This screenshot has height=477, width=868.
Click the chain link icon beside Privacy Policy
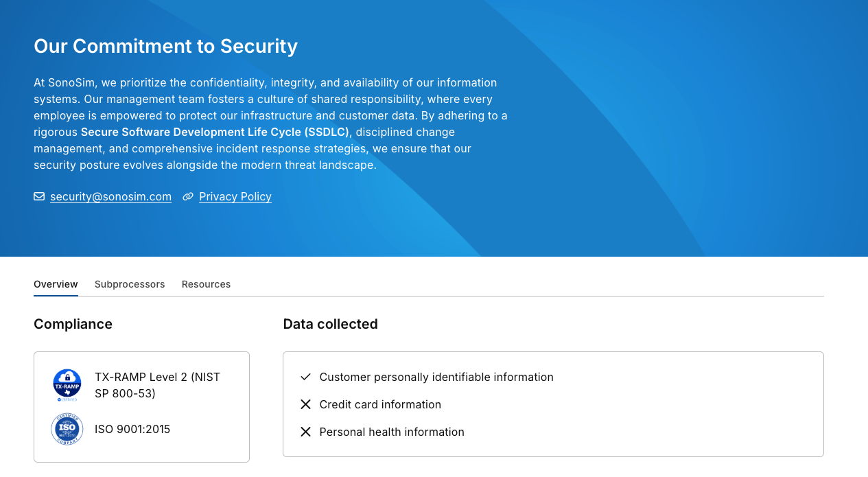[188, 196]
